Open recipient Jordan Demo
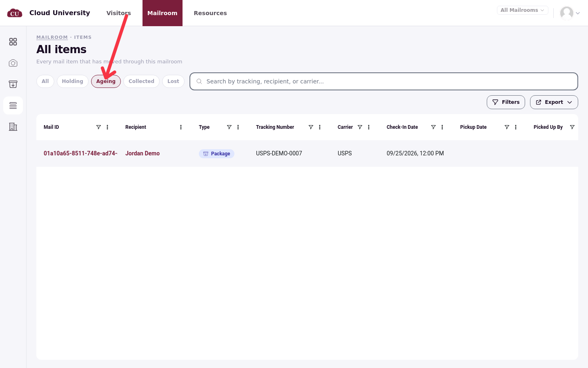The height and width of the screenshot is (368, 588). (x=143, y=153)
